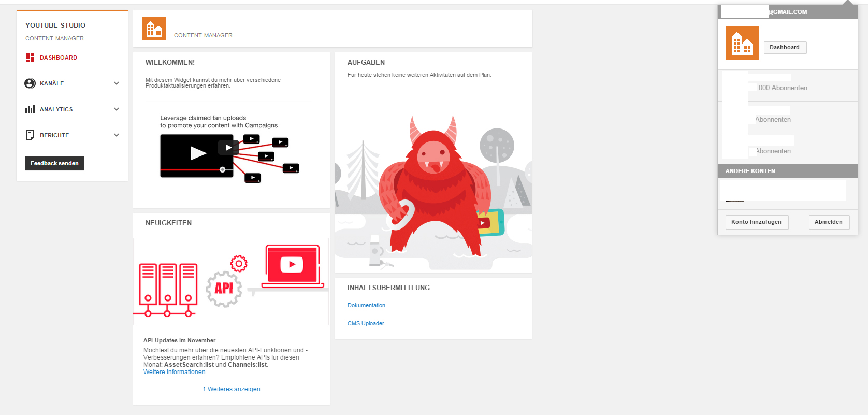This screenshot has height=415, width=868.
Task: Open the Dokumentation link
Action: pyautogui.click(x=366, y=305)
